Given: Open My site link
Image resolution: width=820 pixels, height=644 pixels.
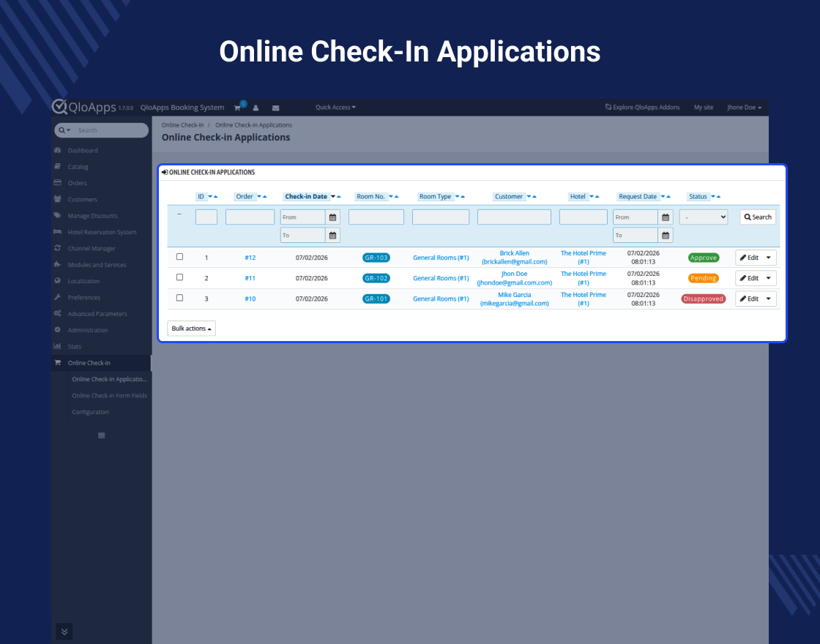Looking at the screenshot, I should [704, 107].
